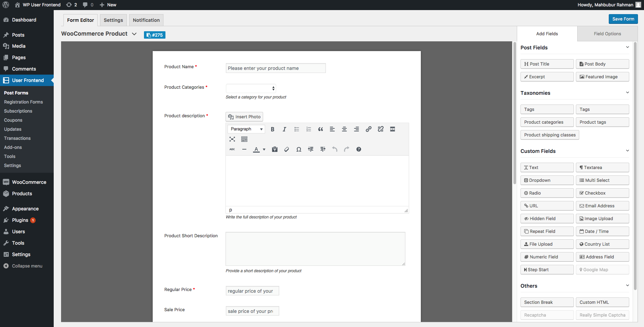Insert link using chain icon

coord(368,129)
